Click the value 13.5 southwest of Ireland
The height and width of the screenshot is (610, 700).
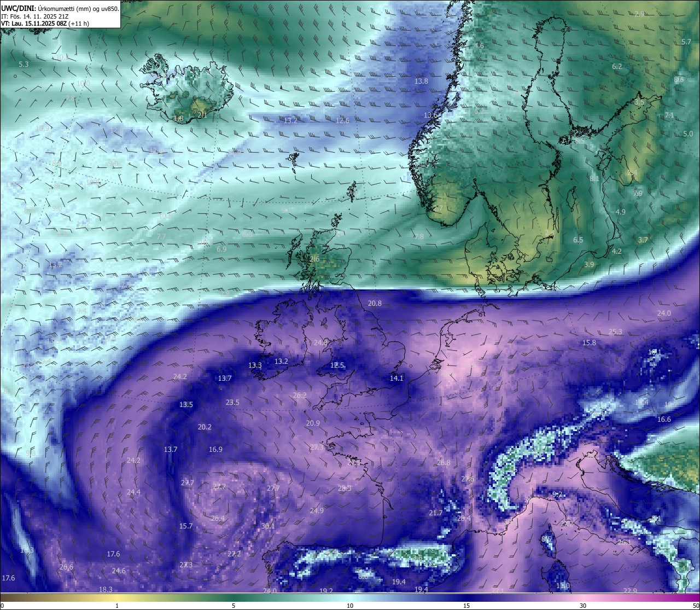click(186, 405)
